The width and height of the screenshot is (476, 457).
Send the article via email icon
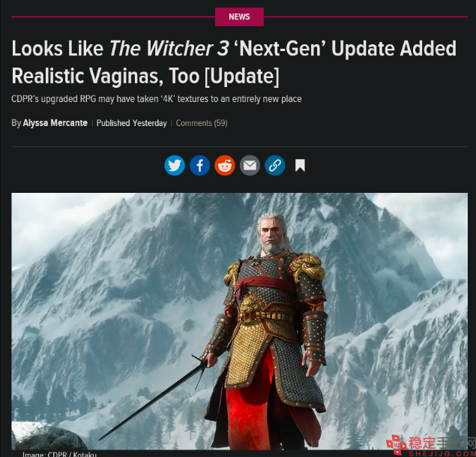tap(250, 166)
